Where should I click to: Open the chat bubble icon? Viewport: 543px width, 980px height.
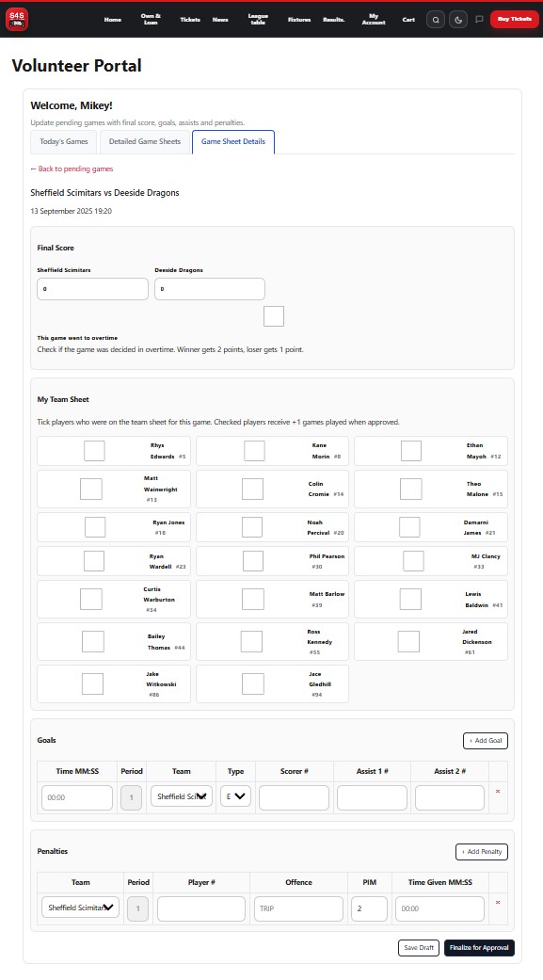coord(479,20)
